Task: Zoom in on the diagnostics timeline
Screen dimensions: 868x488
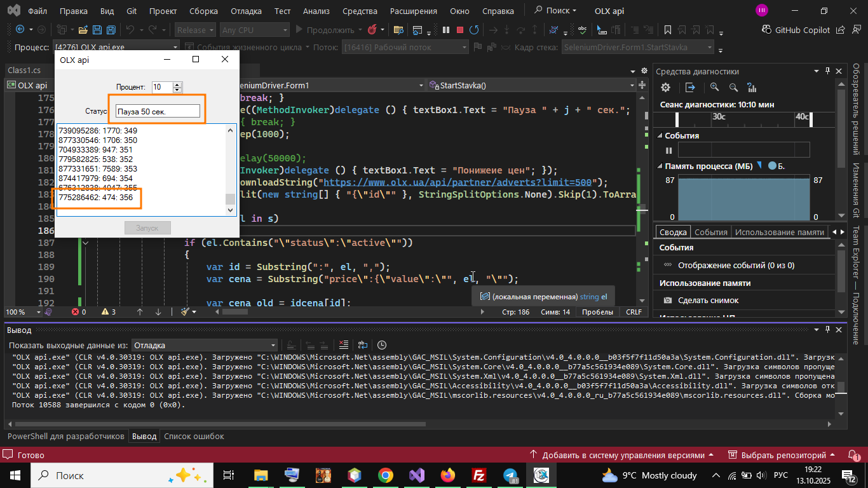Action: (x=715, y=88)
